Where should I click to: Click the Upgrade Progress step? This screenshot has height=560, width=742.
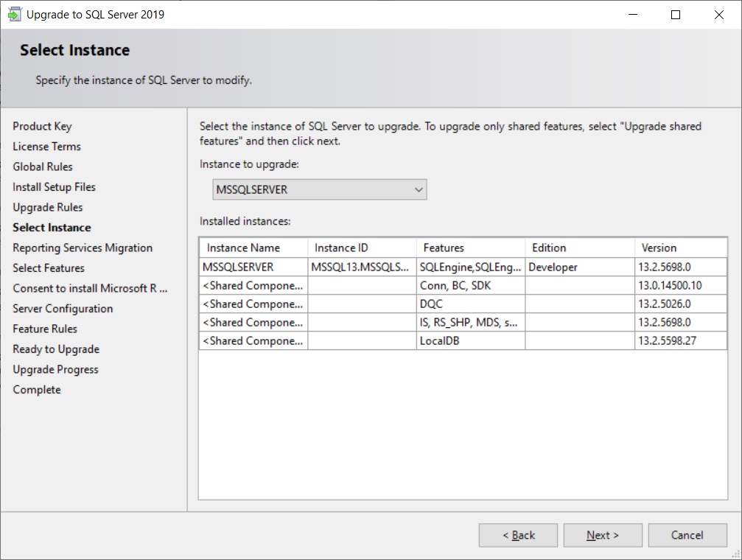[x=55, y=369]
